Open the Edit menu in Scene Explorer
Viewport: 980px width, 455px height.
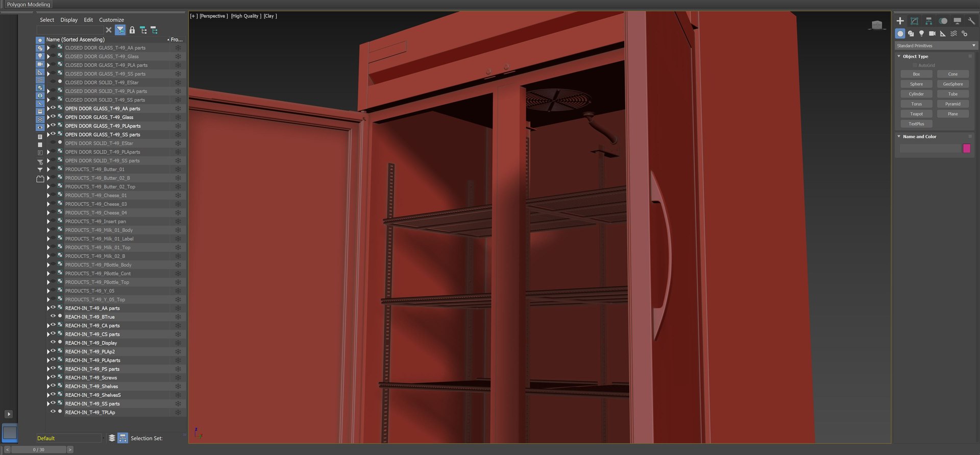[88, 20]
